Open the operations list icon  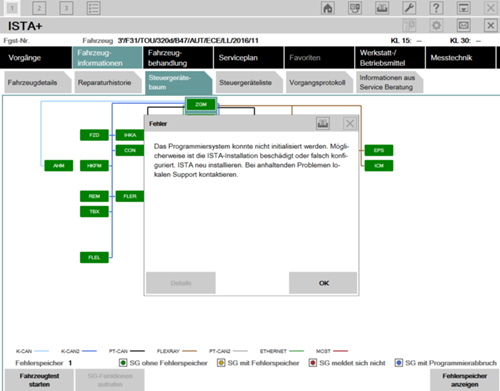[93, 8]
